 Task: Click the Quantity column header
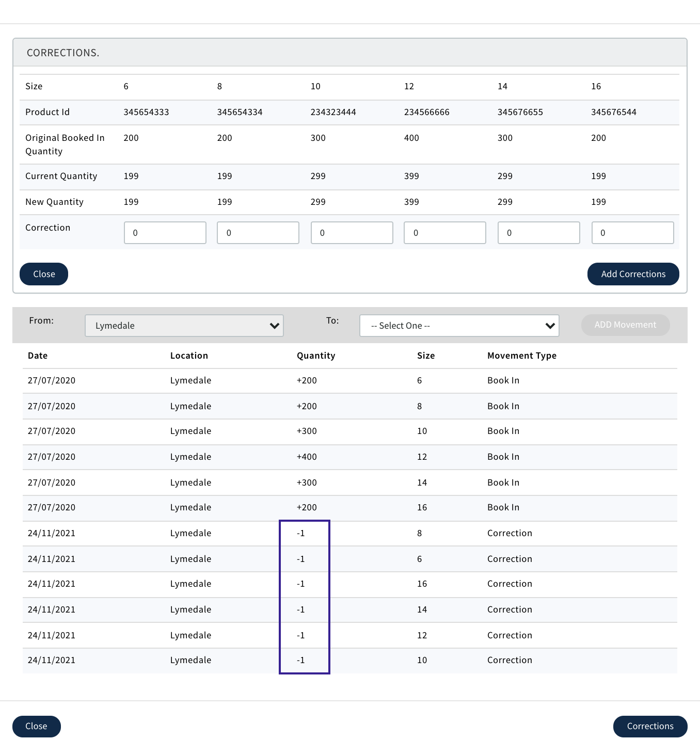click(316, 356)
